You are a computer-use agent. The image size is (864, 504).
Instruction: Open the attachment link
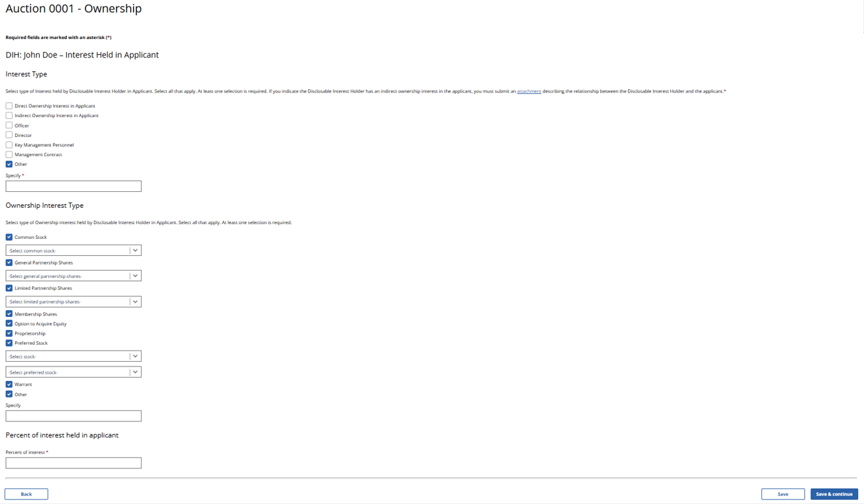click(529, 91)
